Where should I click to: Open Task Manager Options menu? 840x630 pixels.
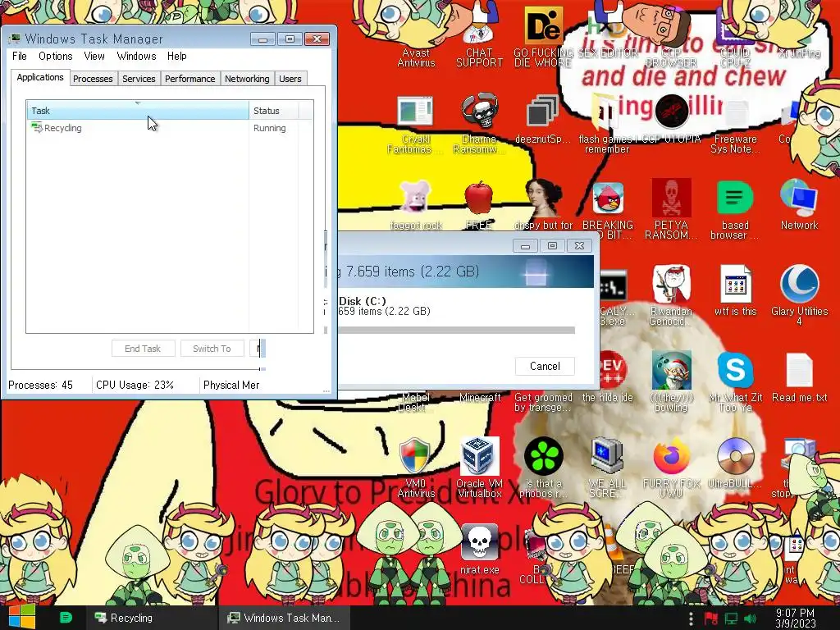click(x=55, y=57)
